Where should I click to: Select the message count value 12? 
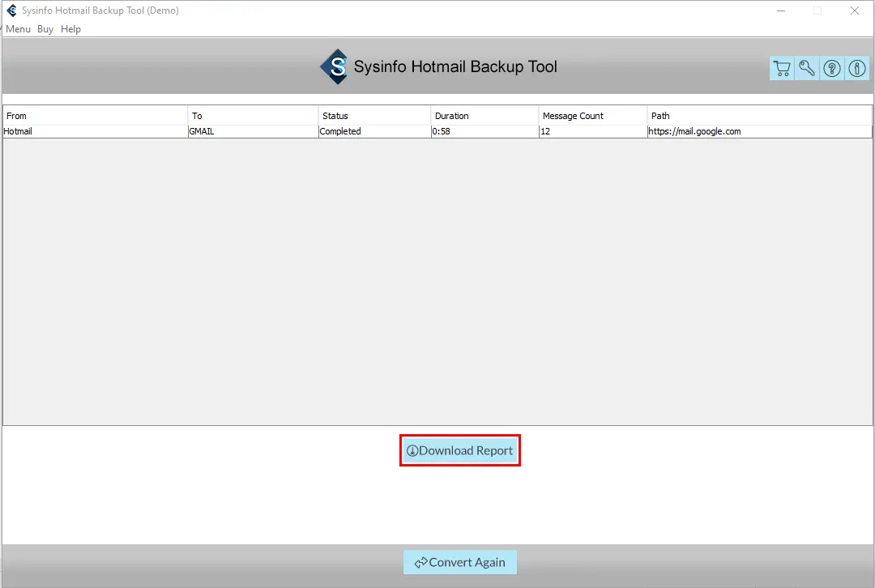point(593,132)
